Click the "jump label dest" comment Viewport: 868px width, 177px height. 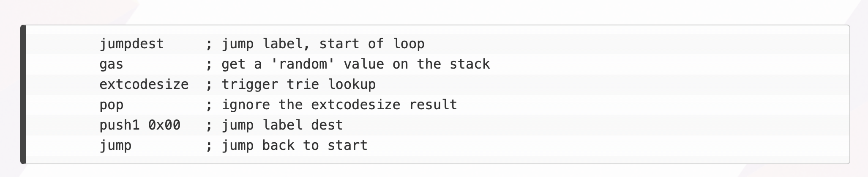282,125
